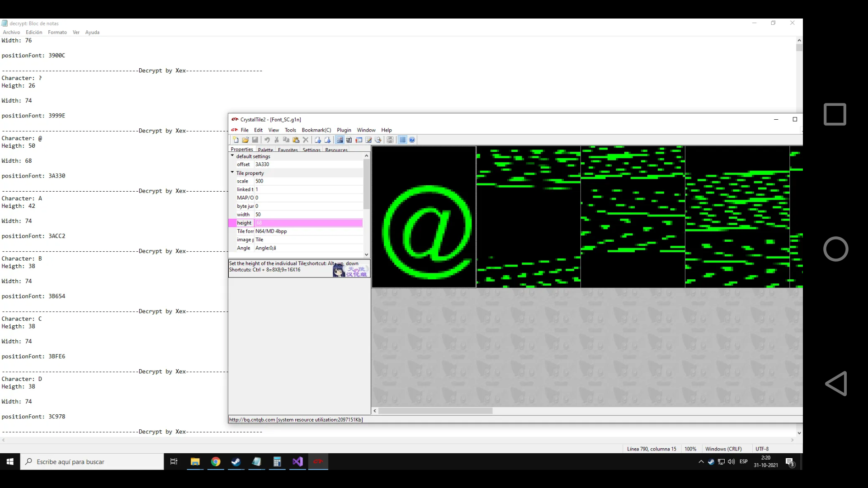The width and height of the screenshot is (868, 488).
Task: Toggle Steam in the taskbar
Action: pyautogui.click(x=236, y=462)
